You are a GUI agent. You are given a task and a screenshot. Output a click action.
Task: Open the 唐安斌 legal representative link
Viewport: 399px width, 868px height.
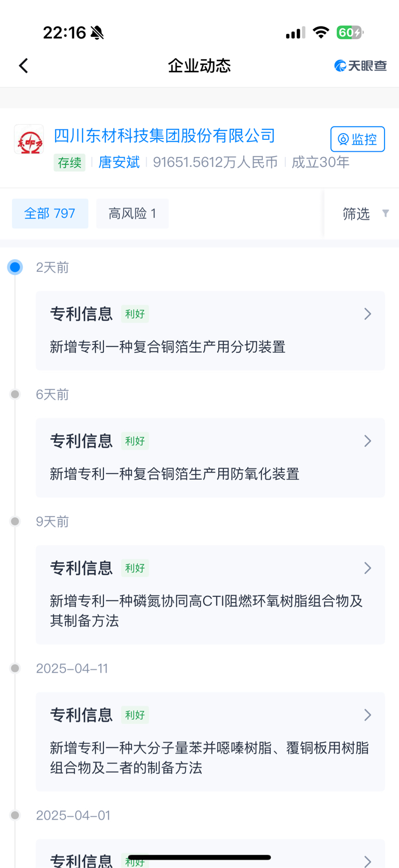click(x=119, y=162)
